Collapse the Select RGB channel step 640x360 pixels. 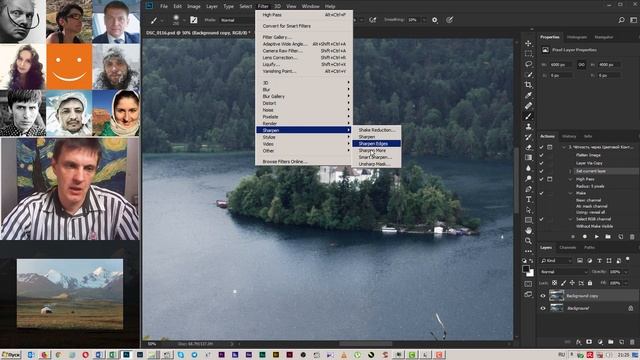pos(571,219)
